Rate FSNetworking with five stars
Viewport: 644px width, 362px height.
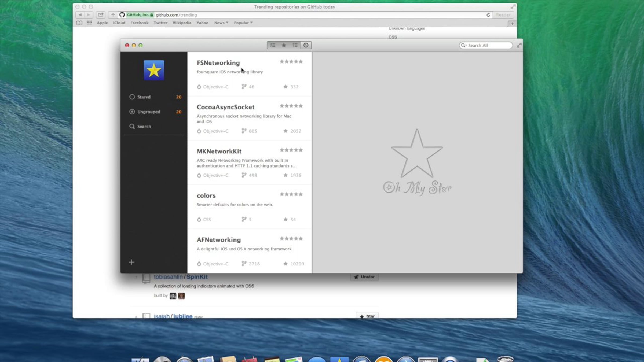pyautogui.click(x=301, y=61)
